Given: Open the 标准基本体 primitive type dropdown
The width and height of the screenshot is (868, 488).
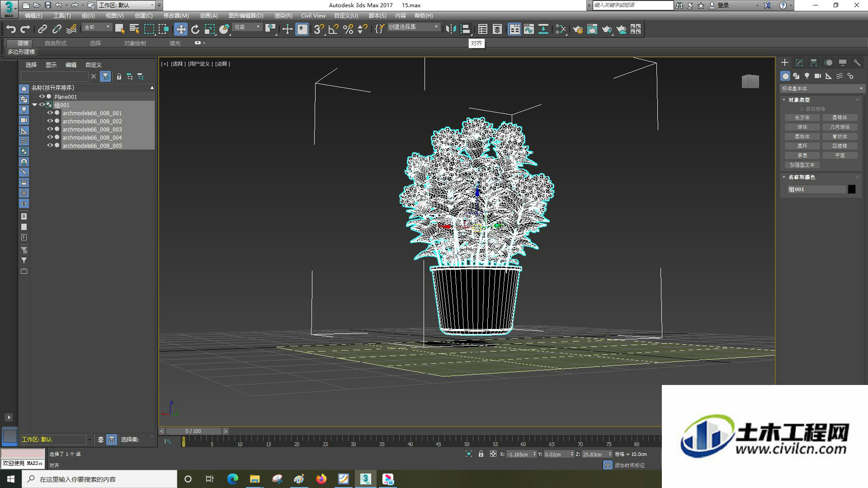Looking at the screenshot, I should point(822,89).
